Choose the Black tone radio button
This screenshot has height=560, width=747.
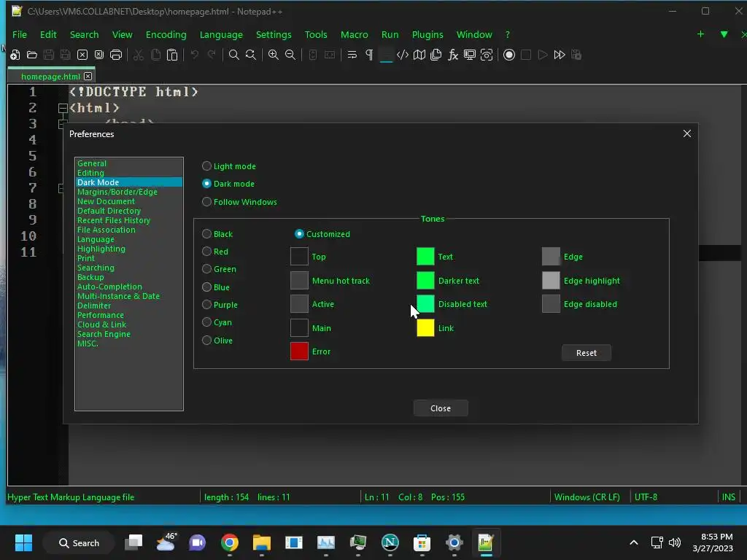pyautogui.click(x=206, y=234)
